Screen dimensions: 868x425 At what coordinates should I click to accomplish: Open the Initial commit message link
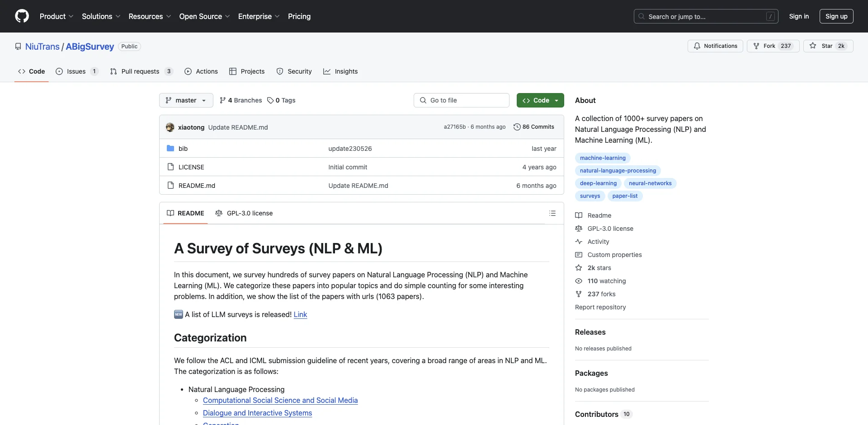(x=348, y=167)
